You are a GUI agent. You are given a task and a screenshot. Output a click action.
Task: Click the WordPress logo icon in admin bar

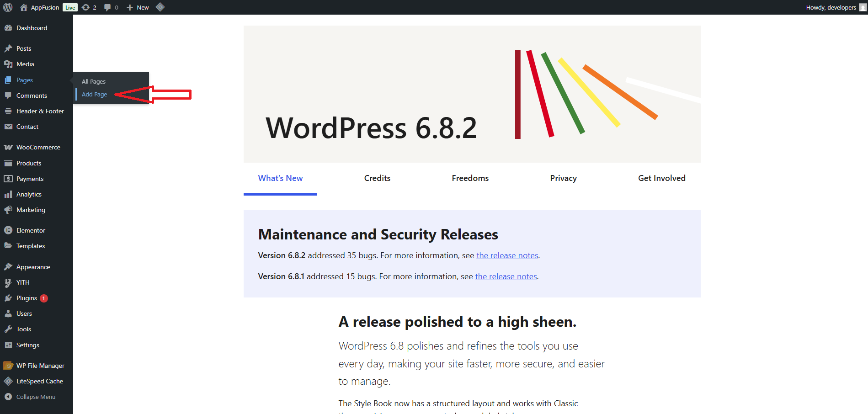click(x=8, y=7)
